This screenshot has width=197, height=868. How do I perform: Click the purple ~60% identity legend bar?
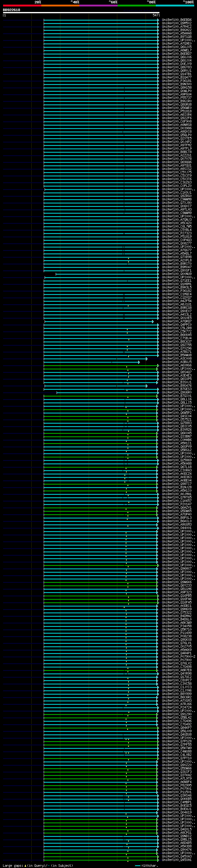tap(98, 6)
